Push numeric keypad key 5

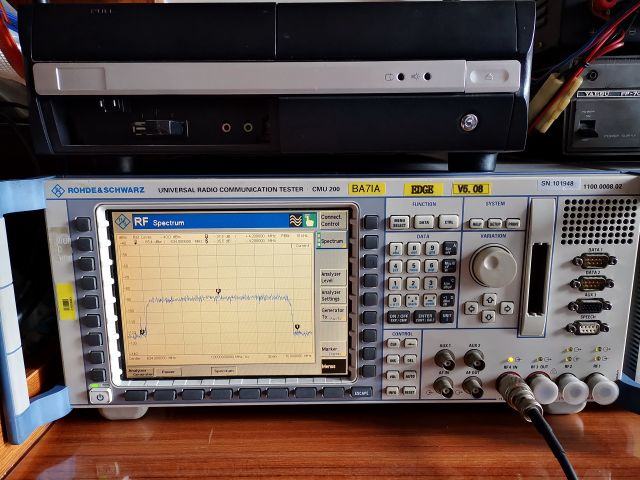(413, 267)
